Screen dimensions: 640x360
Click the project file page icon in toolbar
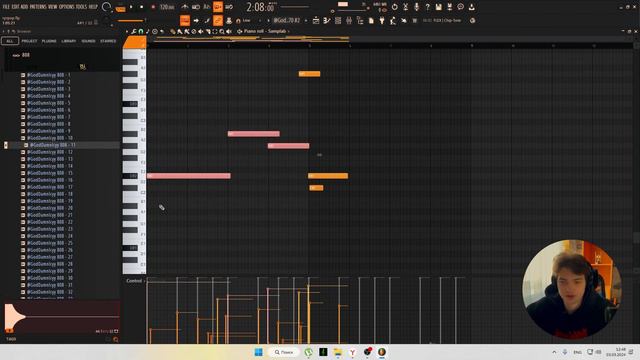pyautogui.click(x=371, y=20)
